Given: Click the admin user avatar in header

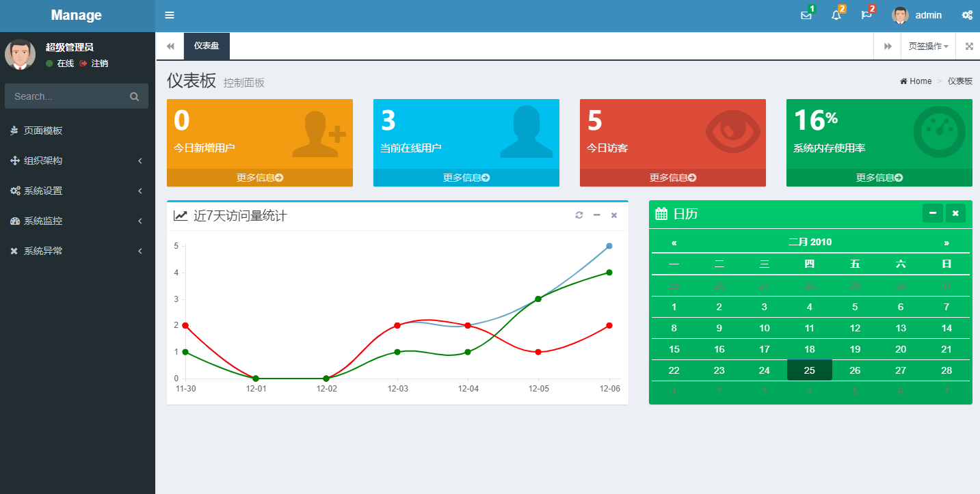Looking at the screenshot, I should tap(900, 15).
